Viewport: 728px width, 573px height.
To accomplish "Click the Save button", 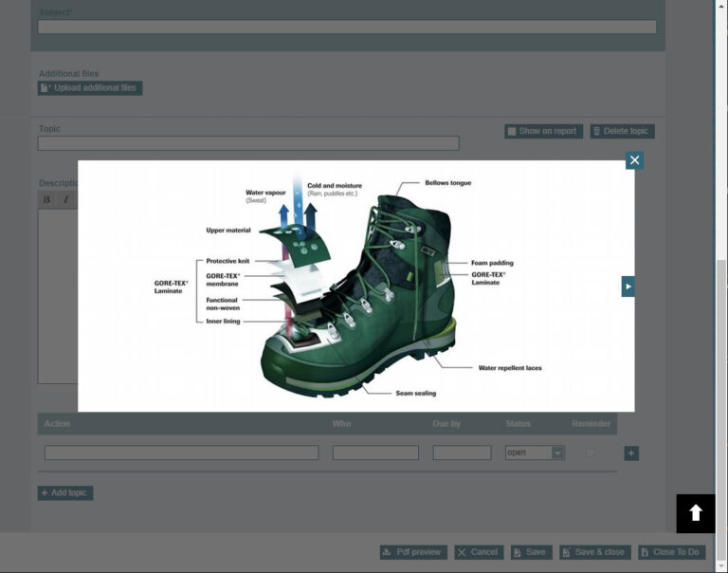I will point(531,552).
